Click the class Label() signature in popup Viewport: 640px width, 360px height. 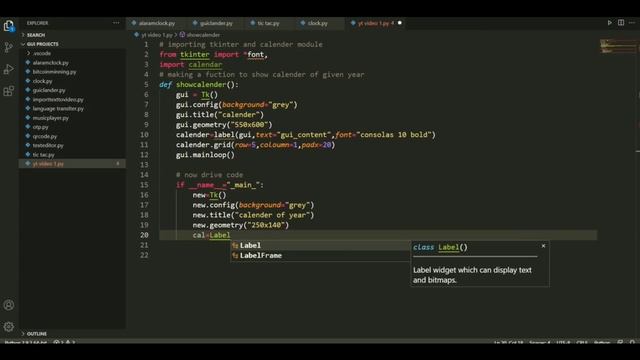click(x=440, y=247)
